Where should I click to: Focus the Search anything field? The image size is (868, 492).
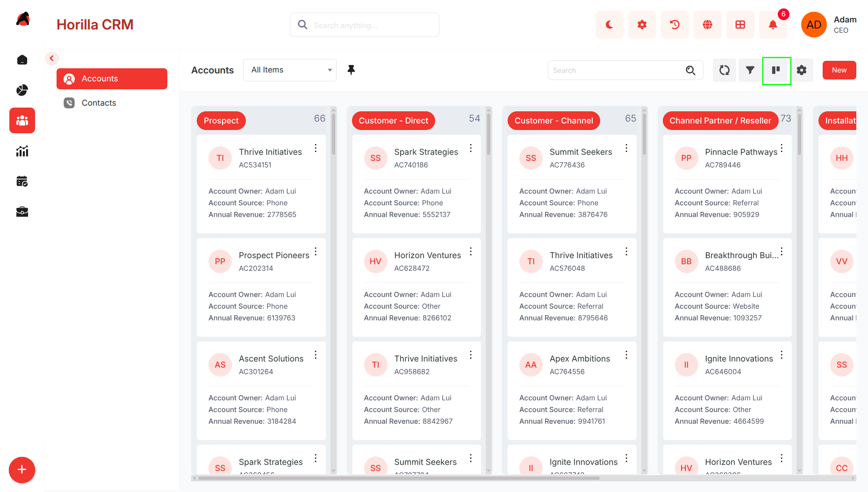[365, 25]
